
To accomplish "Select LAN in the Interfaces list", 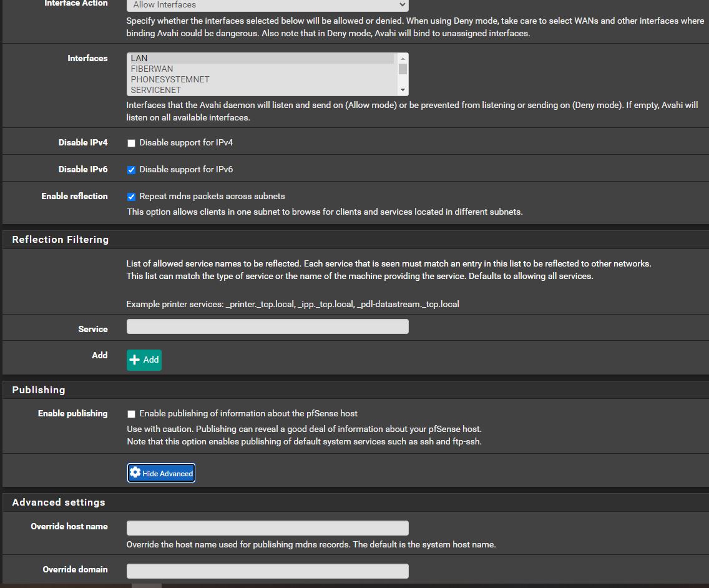I will 262,58.
